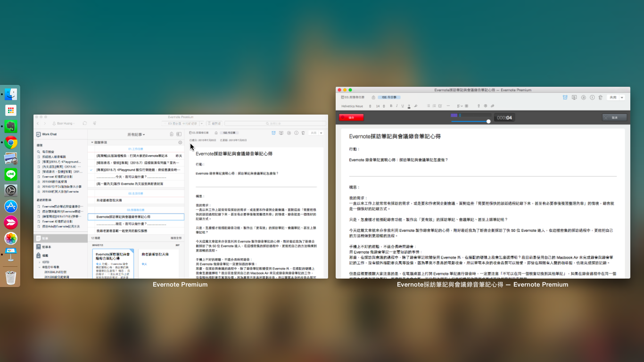Click the share button in recording window
This screenshot has height=362, width=644.
pyautogui.click(x=613, y=98)
